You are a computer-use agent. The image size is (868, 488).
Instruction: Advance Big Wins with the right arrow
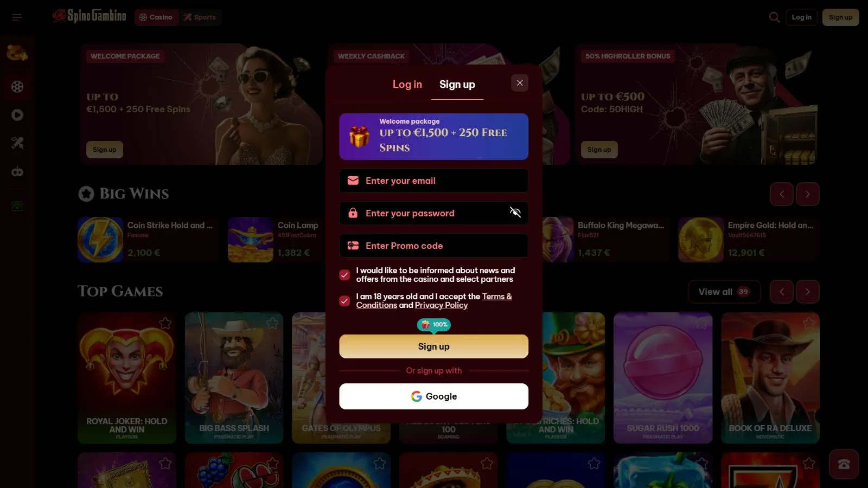(x=808, y=194)
